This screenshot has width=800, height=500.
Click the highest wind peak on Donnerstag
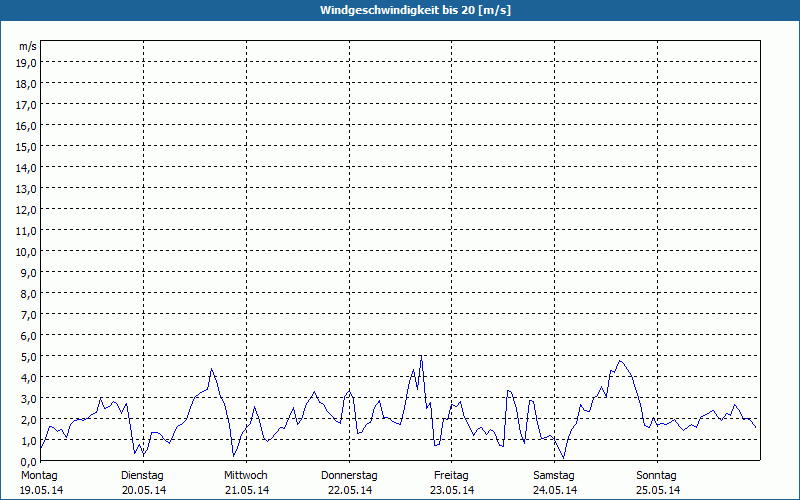[421, 357]
